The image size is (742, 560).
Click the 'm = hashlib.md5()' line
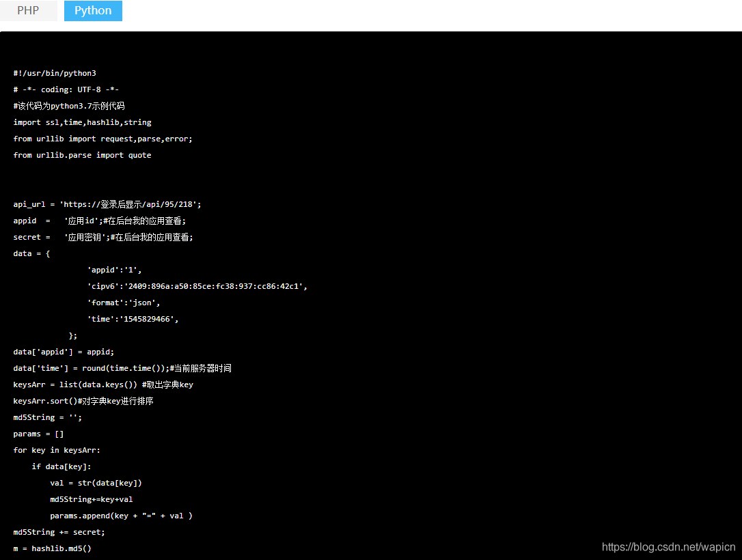tap(53, 548)
